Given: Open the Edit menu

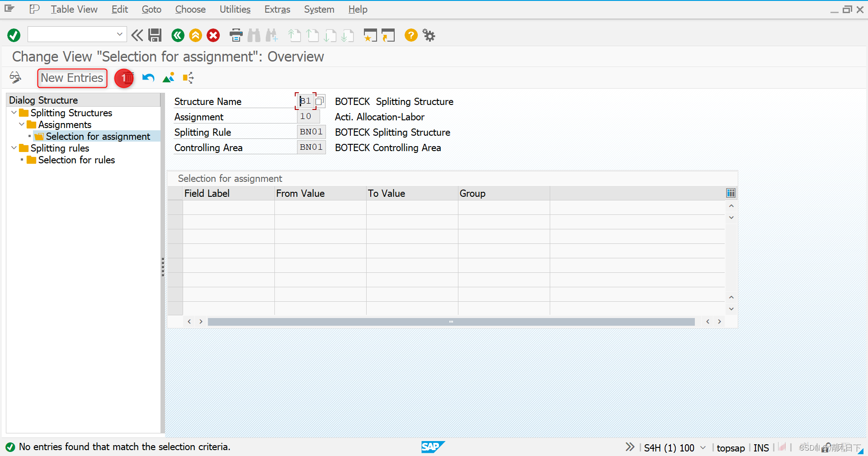Looking at the screenshot, I should click(120, 9).
